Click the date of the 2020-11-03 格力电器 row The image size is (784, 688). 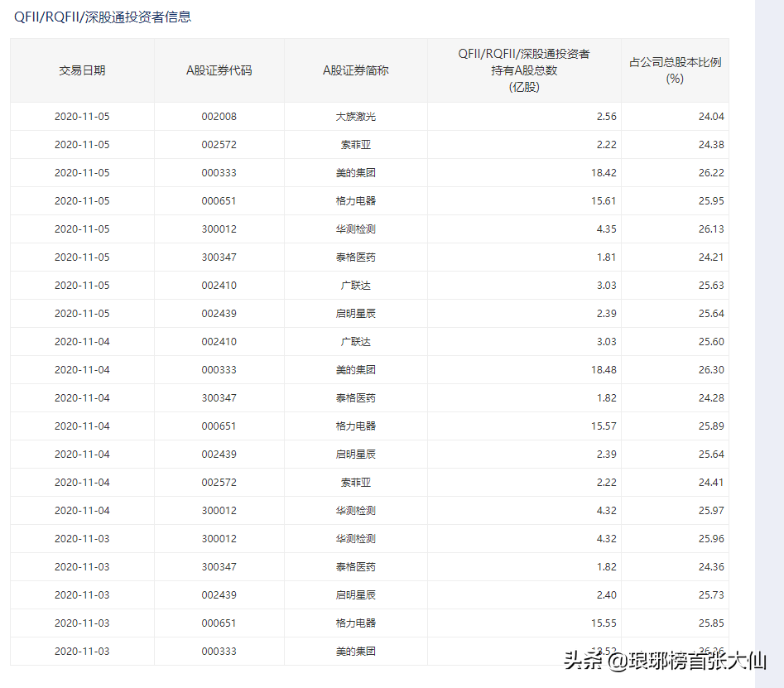point(82,623)
